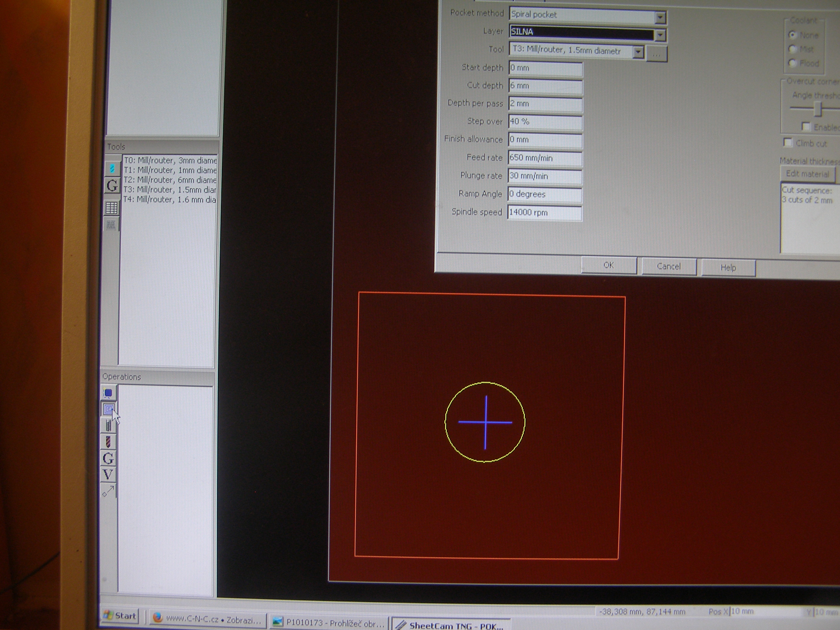The width and height of the screenshot is (840, 630).
Task: Switch to the Firefox C-N-C.cz taskbar item
Action: [x=207, y=619]
